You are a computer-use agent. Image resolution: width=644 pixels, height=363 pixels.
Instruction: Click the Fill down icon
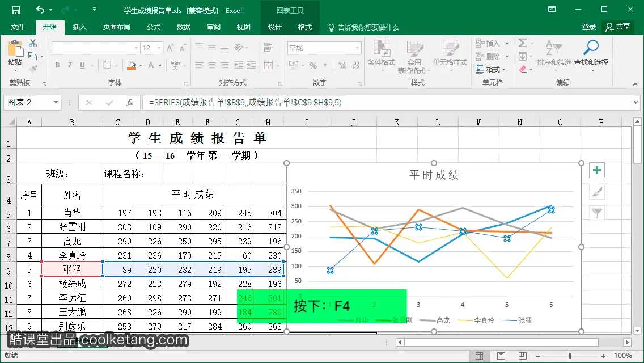pyautogui.click(x=523, y=56)
